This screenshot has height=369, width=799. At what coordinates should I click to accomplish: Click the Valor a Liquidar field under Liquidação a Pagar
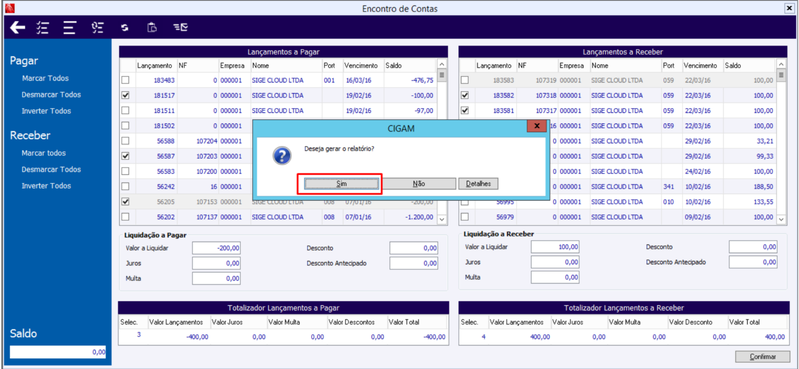[x=216, y=248]
